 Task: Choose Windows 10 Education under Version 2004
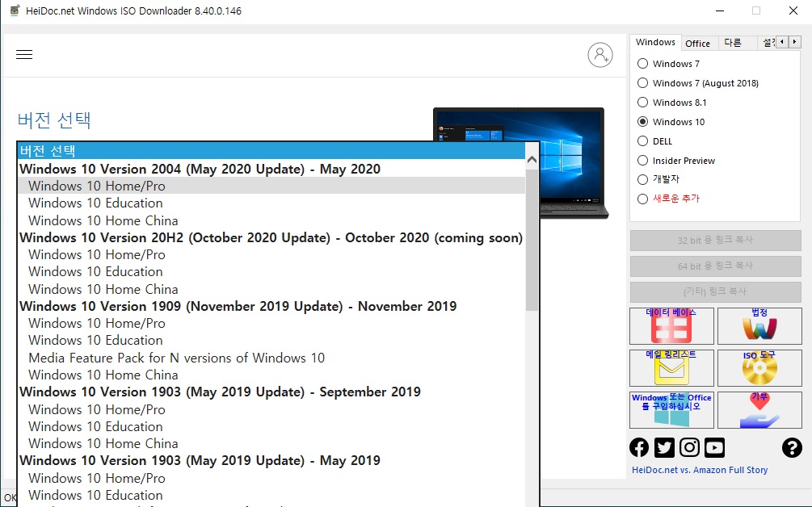271,203
